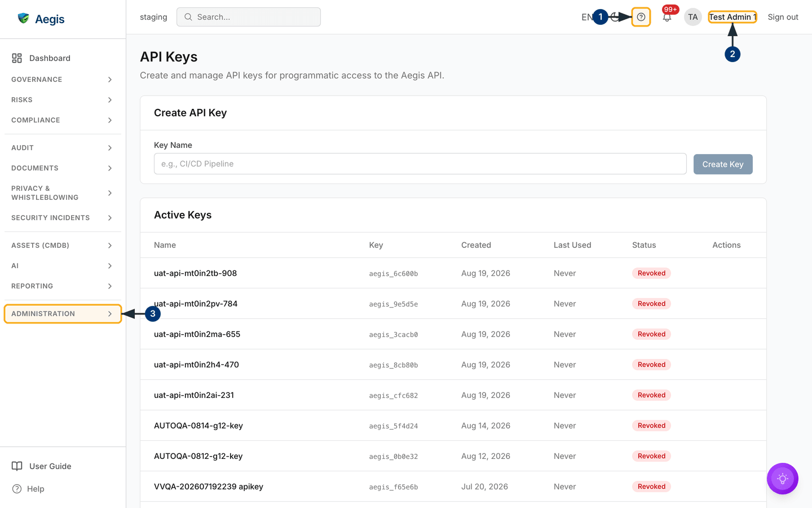Select key name uat-api-mt0in2tb-908
The width and height of the screenshot is (812, 508).
pyautogui.click(x=195, y=273)
